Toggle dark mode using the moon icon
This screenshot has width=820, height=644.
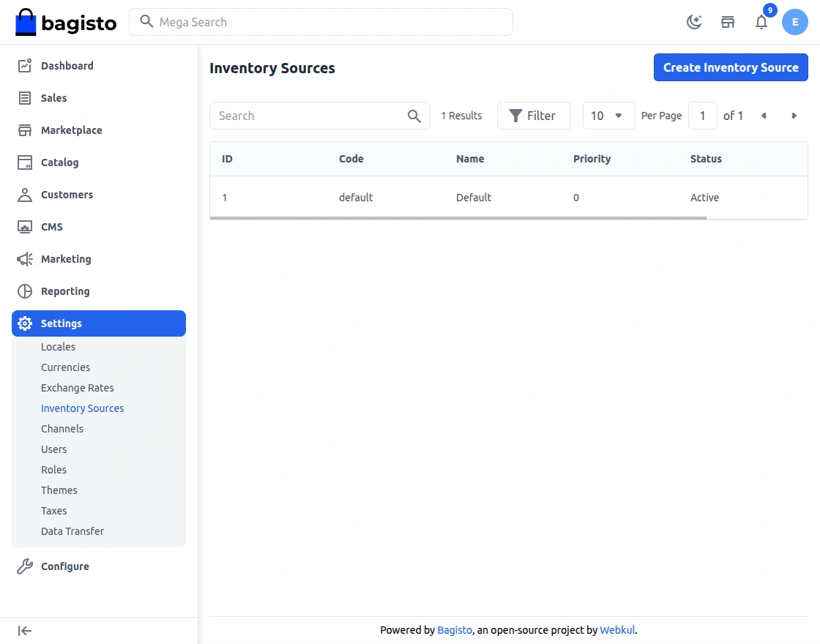click(693, 21)
